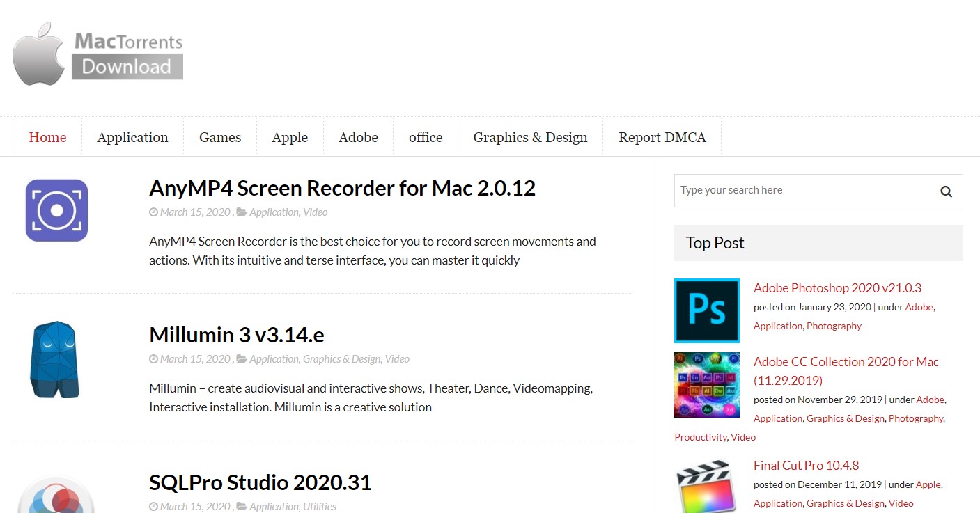Open the Application menu
980x513 pixels.
coord(132,137)
